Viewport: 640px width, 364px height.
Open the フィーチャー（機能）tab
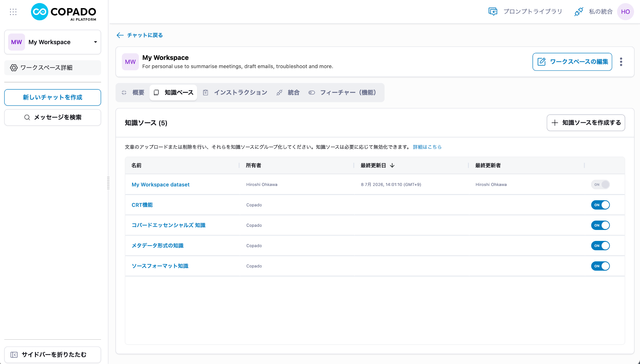coord(342,92)
